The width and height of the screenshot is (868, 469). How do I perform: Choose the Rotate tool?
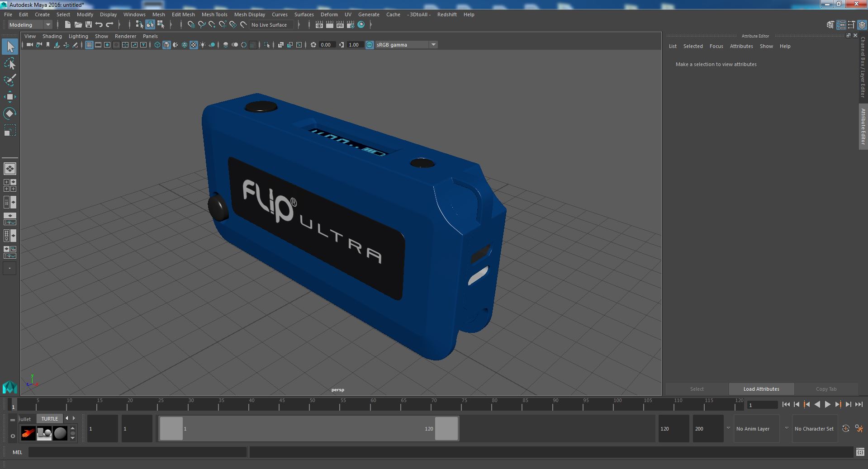pyautogui.click(x=10, y=114)
